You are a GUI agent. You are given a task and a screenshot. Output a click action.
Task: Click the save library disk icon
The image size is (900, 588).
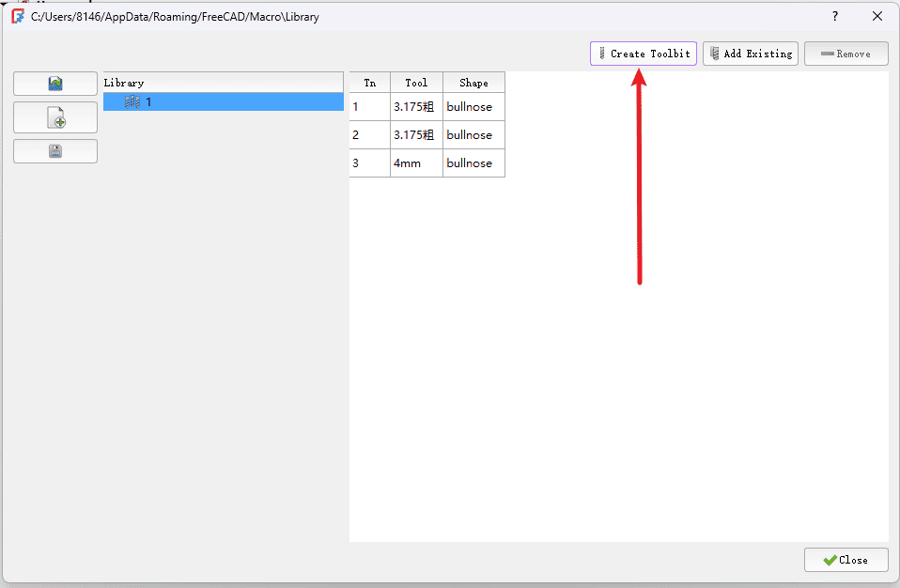pos(55,151)
